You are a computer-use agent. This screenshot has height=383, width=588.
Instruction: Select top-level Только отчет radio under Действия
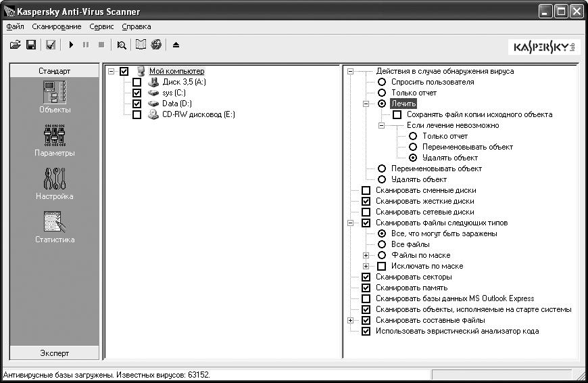[382, 93]
